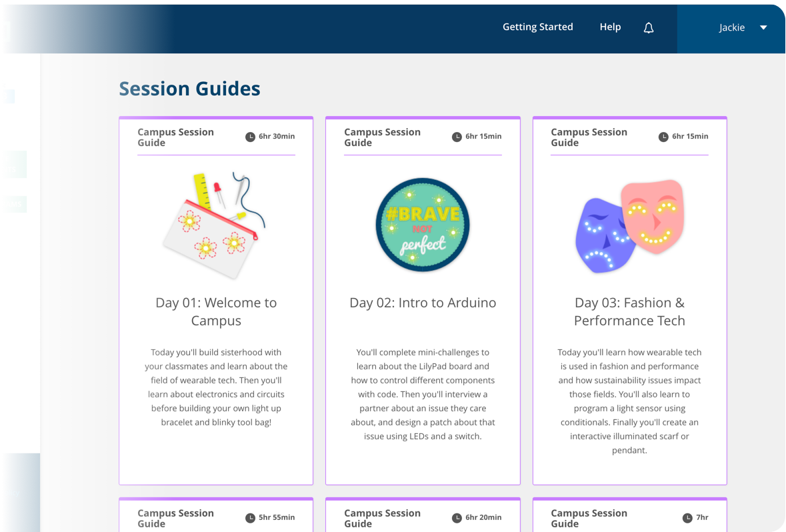This screenshot has width=786, height=532.
Task: Open the notifications bell
Action: click(649, 27)
